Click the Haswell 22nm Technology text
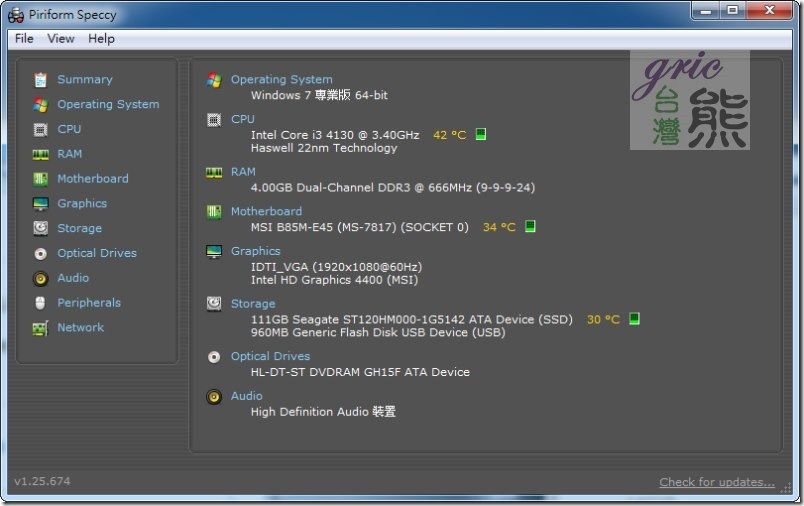The width and height of the screenshot is (804, 506). (x=324, y=148)
